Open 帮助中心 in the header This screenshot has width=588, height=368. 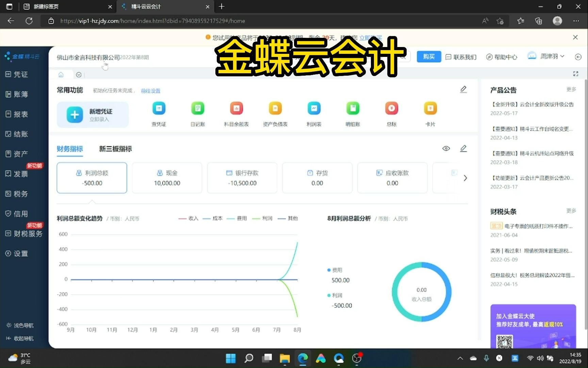502,57
